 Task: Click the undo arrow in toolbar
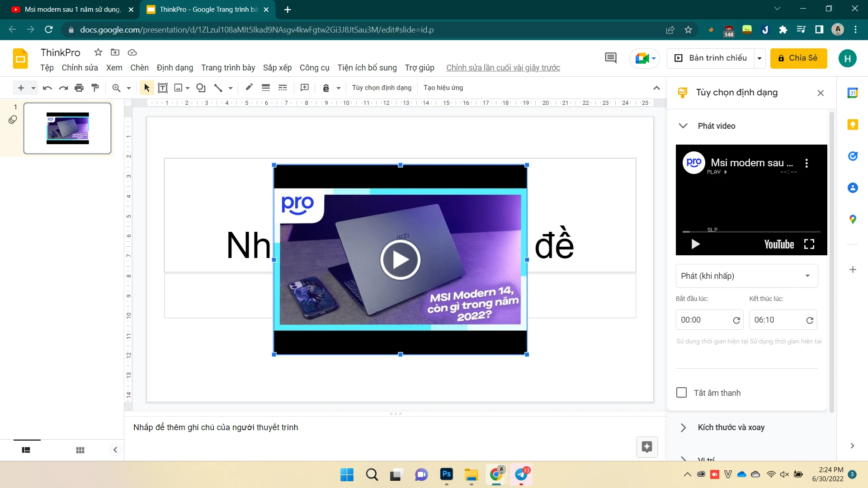tap(47, 88)
